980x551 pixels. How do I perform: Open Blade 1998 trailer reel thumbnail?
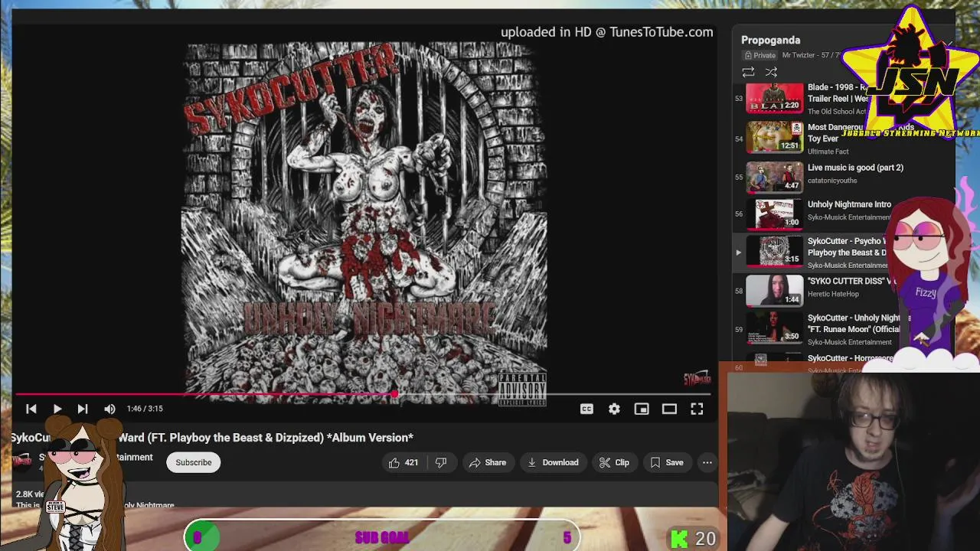click(774, 98)
